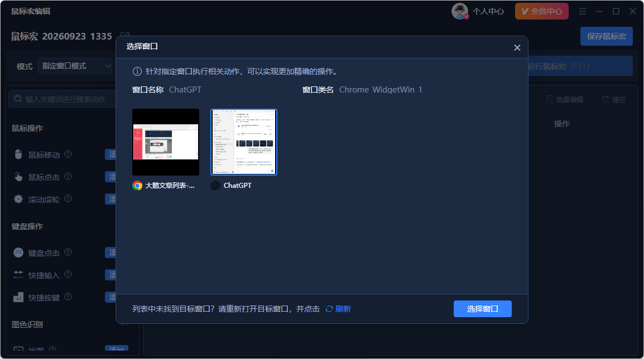
Task: Click the 运行鼠标宏 (F11) button
Action: [580, 66]
